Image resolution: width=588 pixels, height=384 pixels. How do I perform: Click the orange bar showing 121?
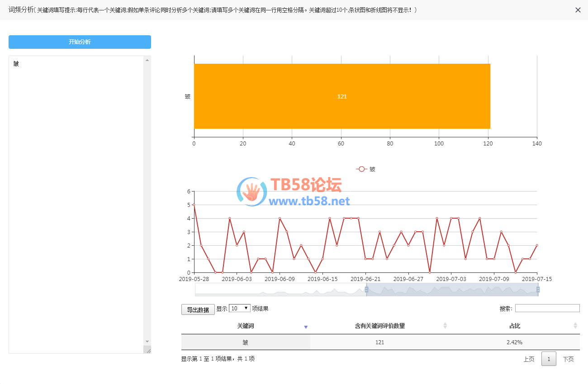(342, 96)
